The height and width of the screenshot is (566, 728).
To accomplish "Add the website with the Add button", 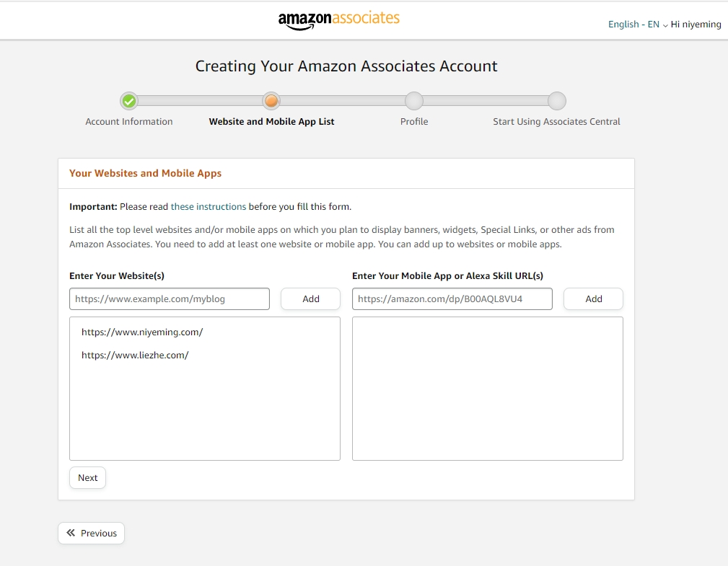I will click(310, 299).
